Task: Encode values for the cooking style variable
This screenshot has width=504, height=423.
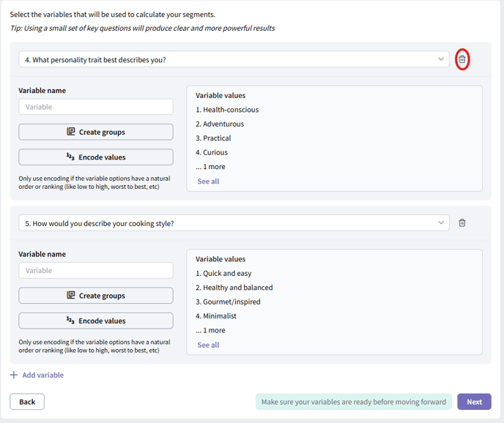Action: pyautogui.click(x=96, y=321)
